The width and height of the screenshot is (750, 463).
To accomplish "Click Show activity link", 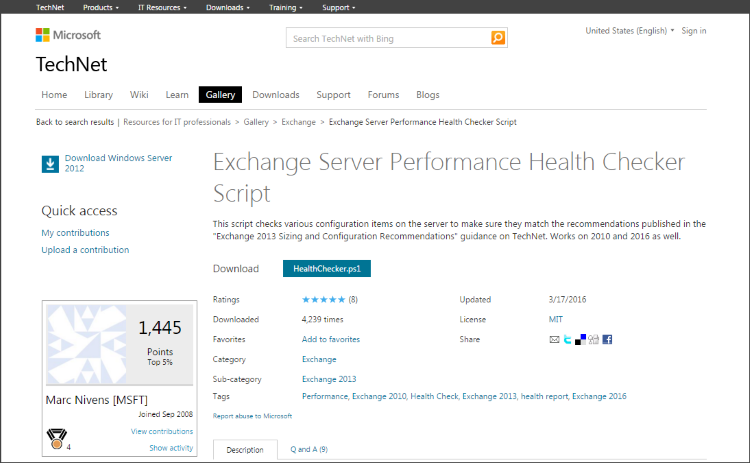I will tap(171, 448).
